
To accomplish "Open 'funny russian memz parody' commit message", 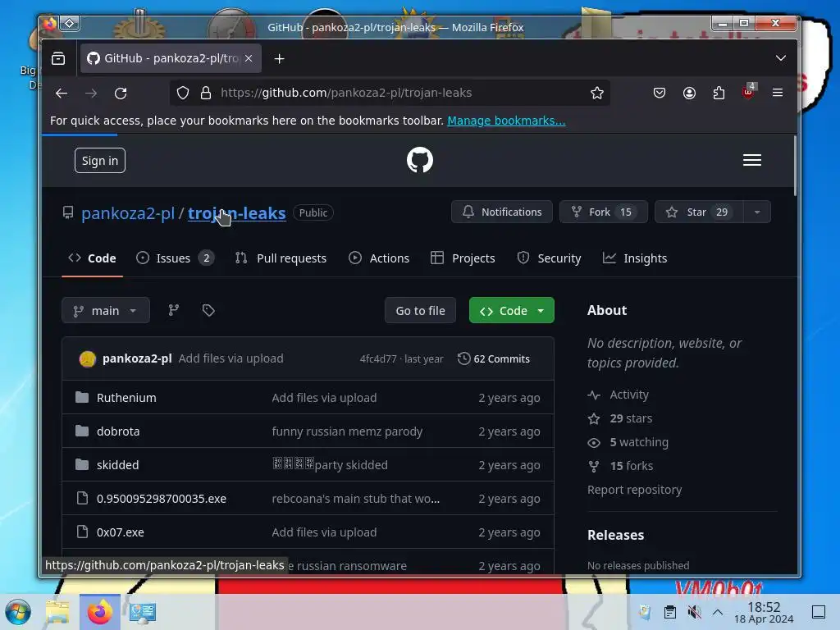I will tap(347, 431).
